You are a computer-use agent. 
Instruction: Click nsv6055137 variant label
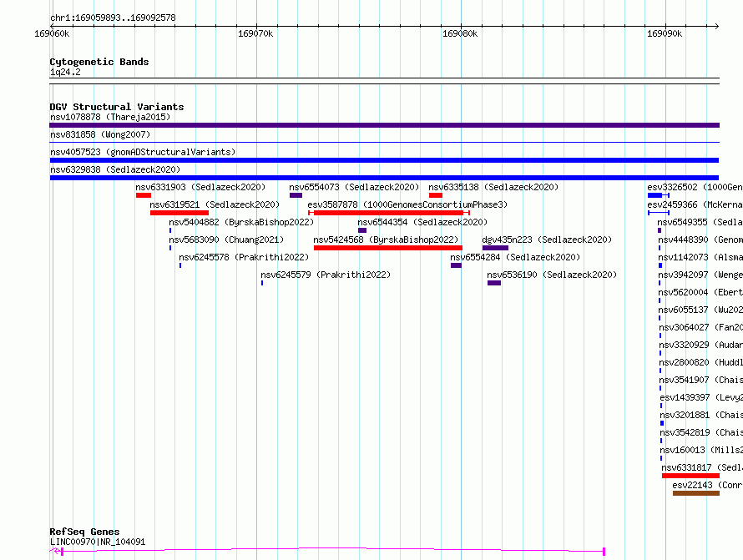(x=700, y=310)
